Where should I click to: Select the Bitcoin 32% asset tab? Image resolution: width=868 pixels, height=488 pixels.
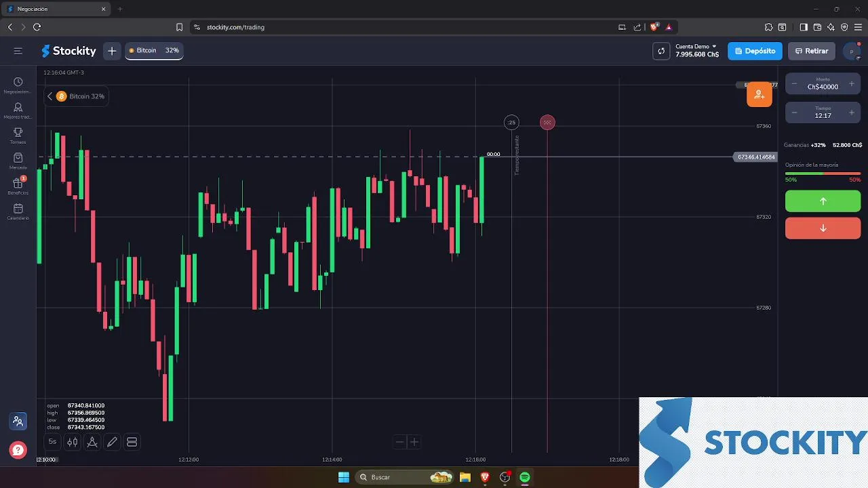click(154, 51)
